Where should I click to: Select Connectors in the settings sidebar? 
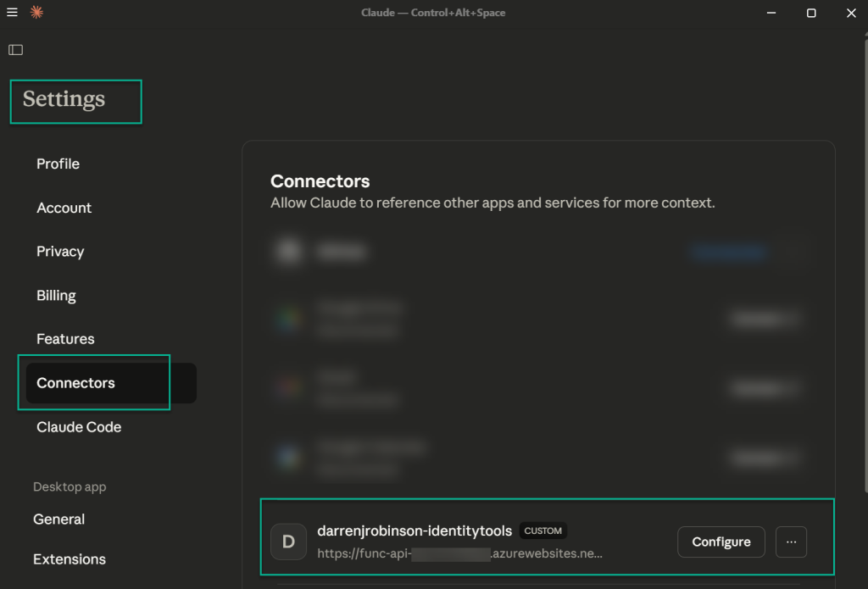75,383
